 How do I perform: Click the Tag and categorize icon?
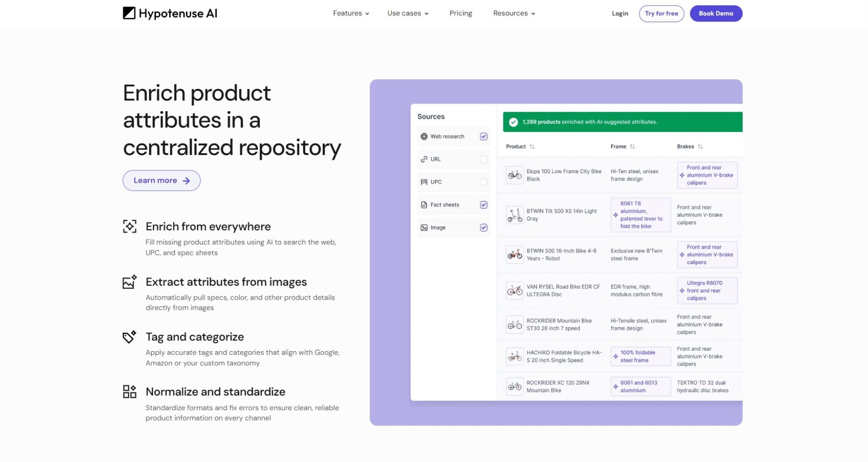pyautogui.click(x=130, y=337)
